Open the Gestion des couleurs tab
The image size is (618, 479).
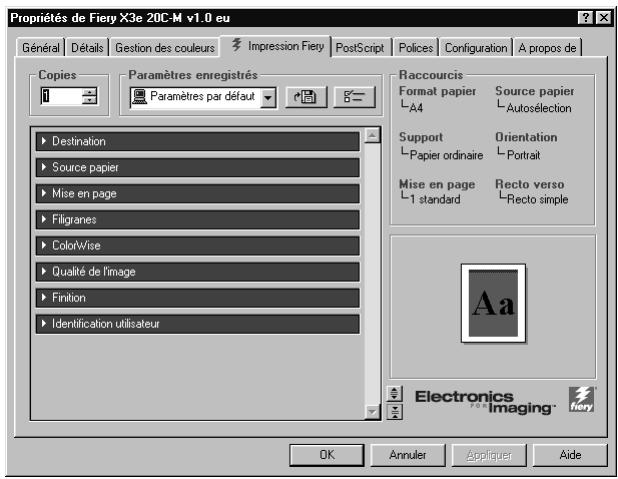click(x=165, y=48)
